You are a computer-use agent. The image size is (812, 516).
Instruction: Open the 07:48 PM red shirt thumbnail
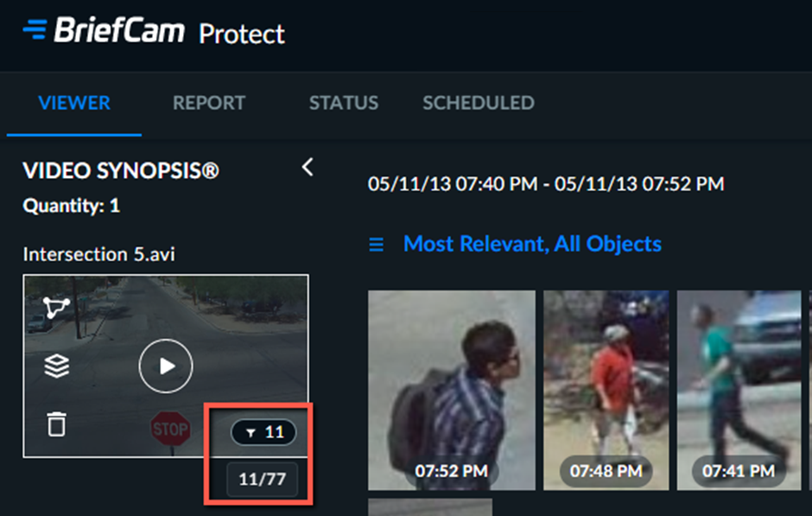tap(606, 390)
